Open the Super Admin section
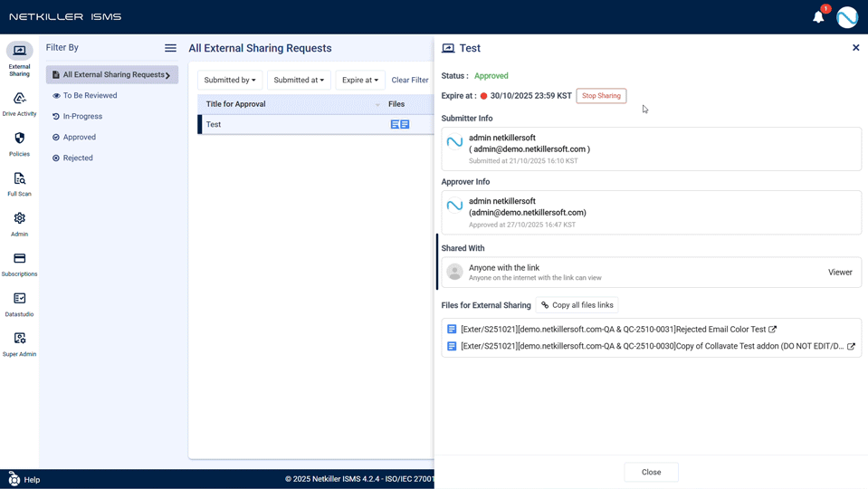The image size is (868, 489). pyautogui.click(x=19, y=343)
